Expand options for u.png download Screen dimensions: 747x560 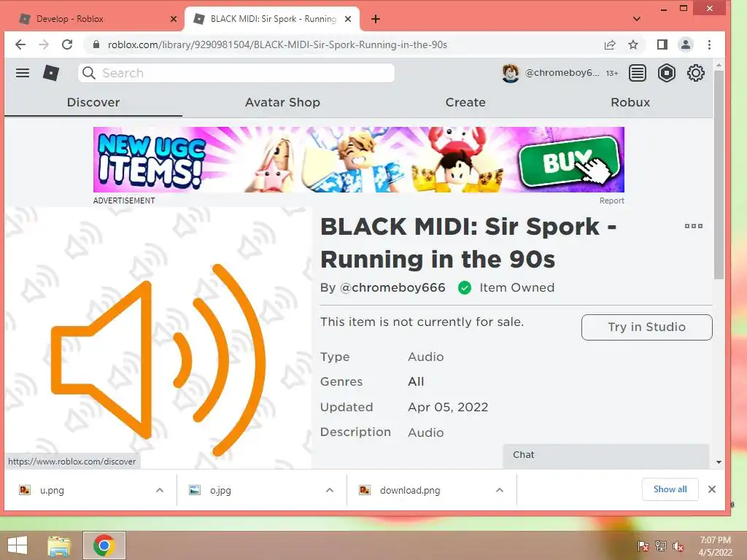click(160, 489)
